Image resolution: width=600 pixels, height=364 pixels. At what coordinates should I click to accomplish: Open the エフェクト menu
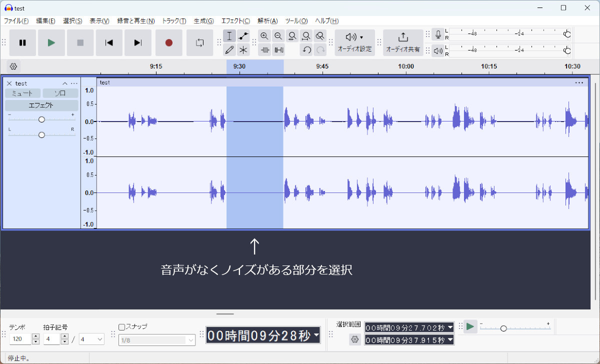[x=234, y=20]
